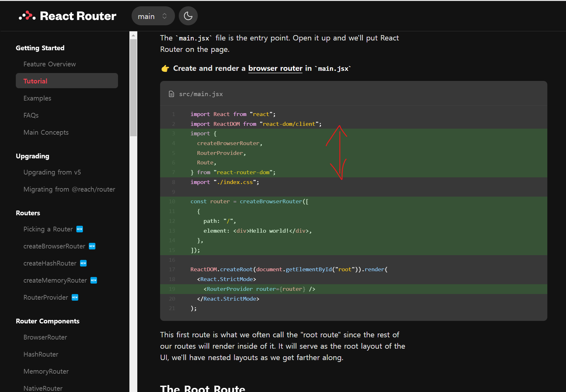The image size is (566, 392).
Task: Open the RouterProvider docs page
Action: click(x=46, y=297)
